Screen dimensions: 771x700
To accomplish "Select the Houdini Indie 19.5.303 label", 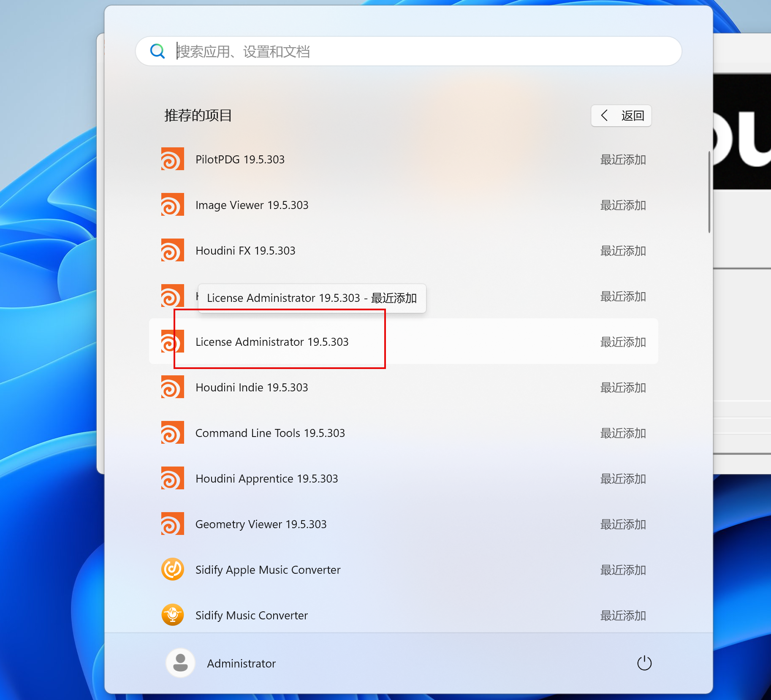I will pos(252,388).
